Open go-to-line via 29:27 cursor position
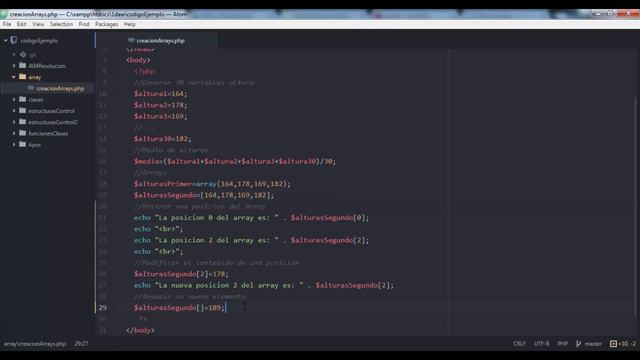 pyautogui.click(x=81, y=344)
